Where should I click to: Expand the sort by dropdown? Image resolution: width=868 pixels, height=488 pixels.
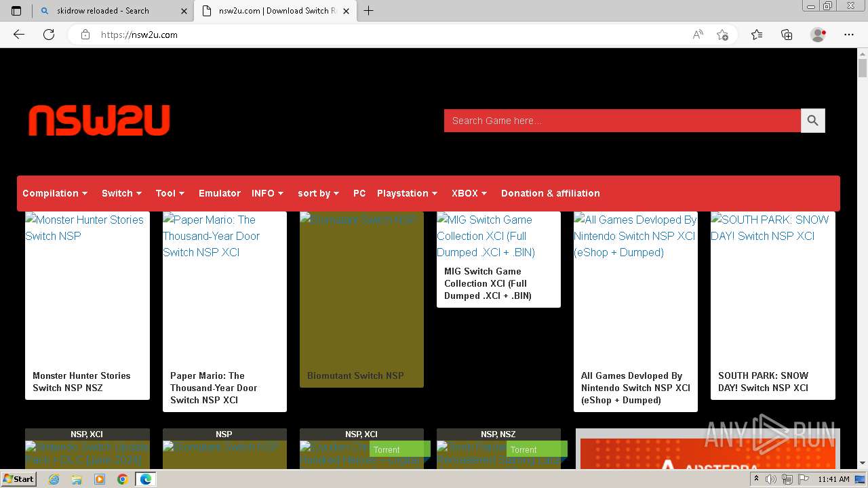pyautogui.click(x=318, y=193)
